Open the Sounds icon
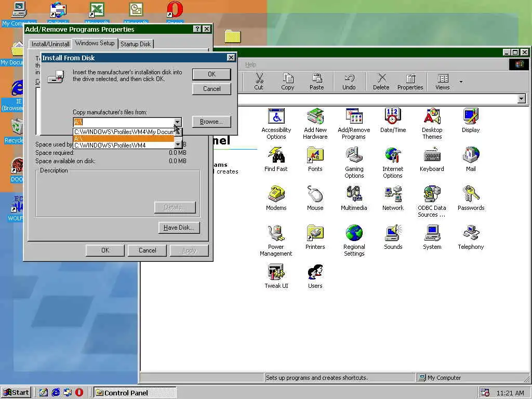 click(393, 237)
